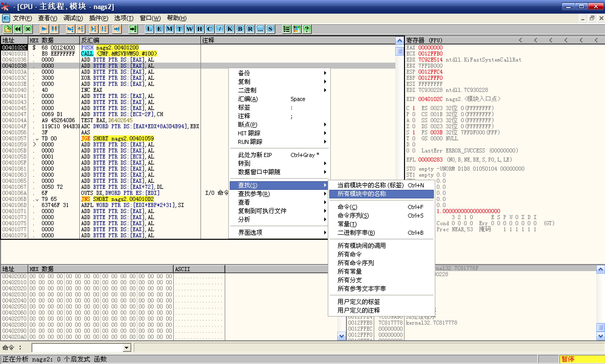The width and height of the screenshot is (605, 364).
Task: Click the Help question mark toolbar icon
Action: 307,29
